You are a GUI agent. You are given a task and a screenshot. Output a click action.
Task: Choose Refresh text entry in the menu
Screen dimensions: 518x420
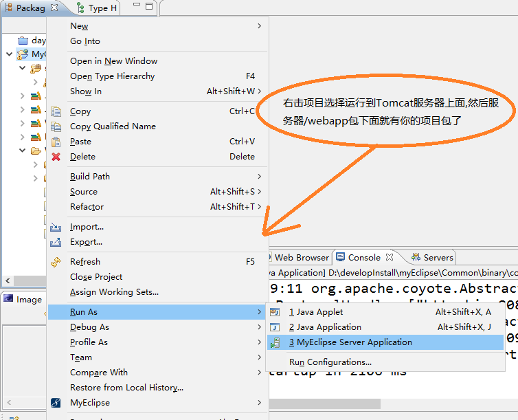(85, 262)
